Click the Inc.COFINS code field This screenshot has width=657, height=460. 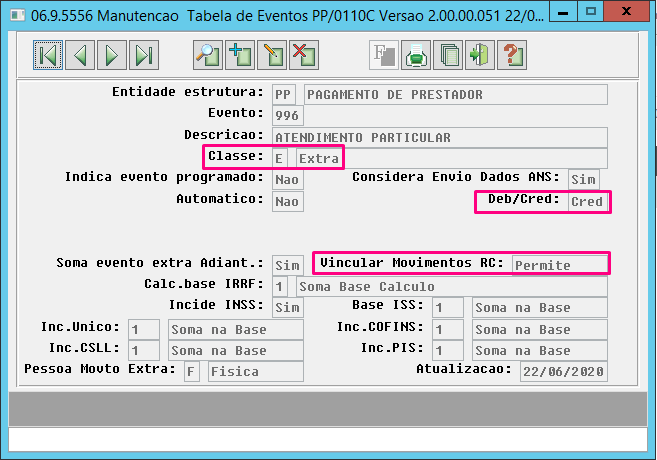[448, 330]
